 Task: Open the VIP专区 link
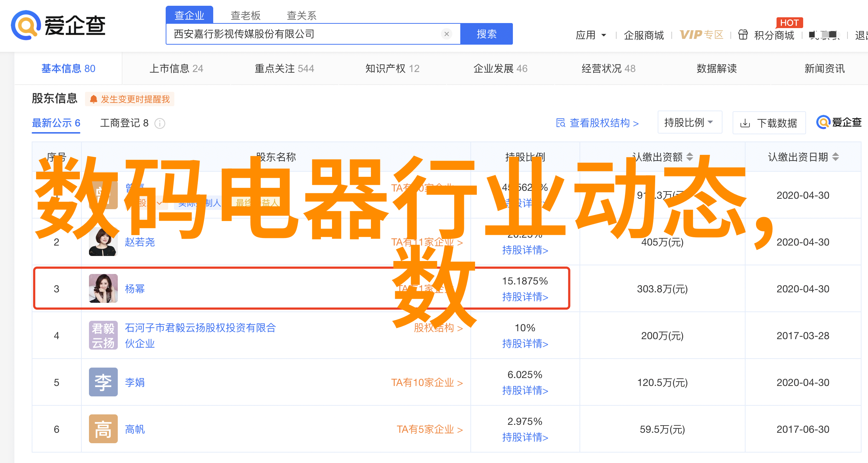pos(702,35)
